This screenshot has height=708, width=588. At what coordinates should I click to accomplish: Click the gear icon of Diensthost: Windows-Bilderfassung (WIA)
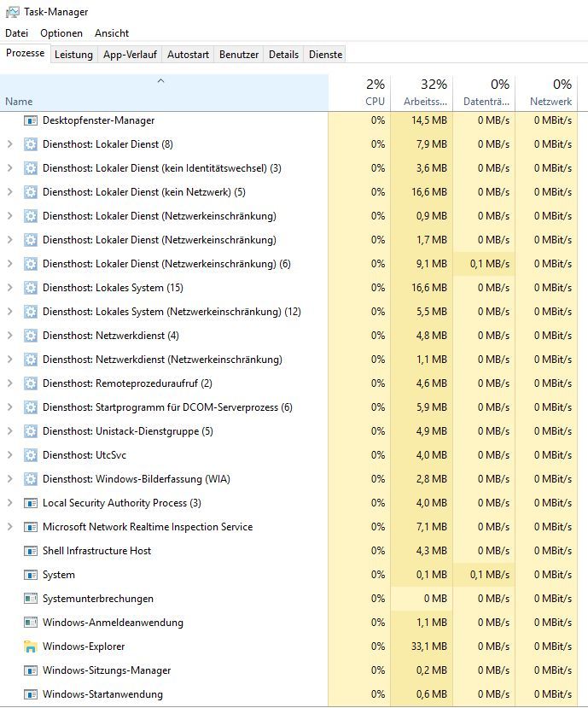(x=30, y=479)
